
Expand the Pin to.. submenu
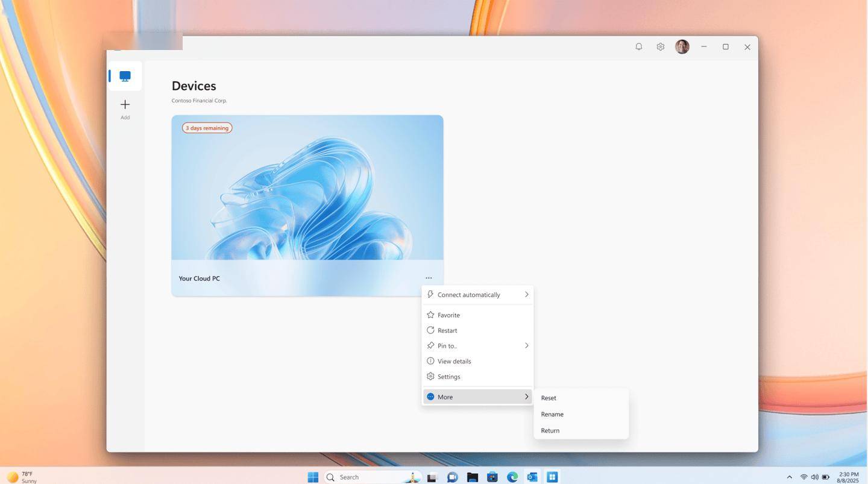pyautogui.click(x=477, y=345)
